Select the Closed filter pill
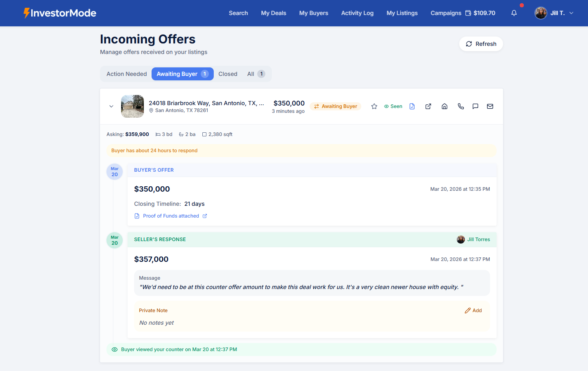 click(x=228, y=73)
